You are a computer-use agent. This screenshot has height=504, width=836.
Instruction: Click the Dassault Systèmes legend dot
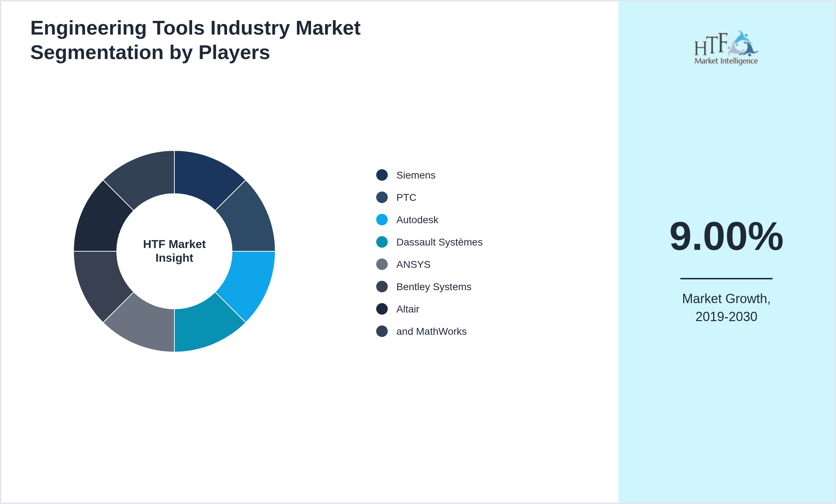[382, 242]
